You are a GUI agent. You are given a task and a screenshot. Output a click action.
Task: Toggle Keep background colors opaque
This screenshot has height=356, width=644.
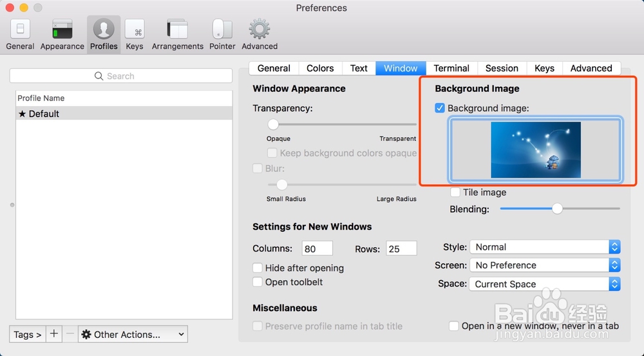[x=272, y=153]
